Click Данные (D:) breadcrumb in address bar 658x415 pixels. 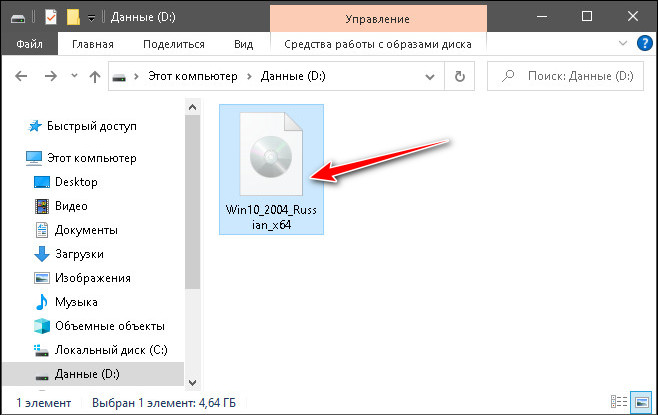[x=293, y=76]
